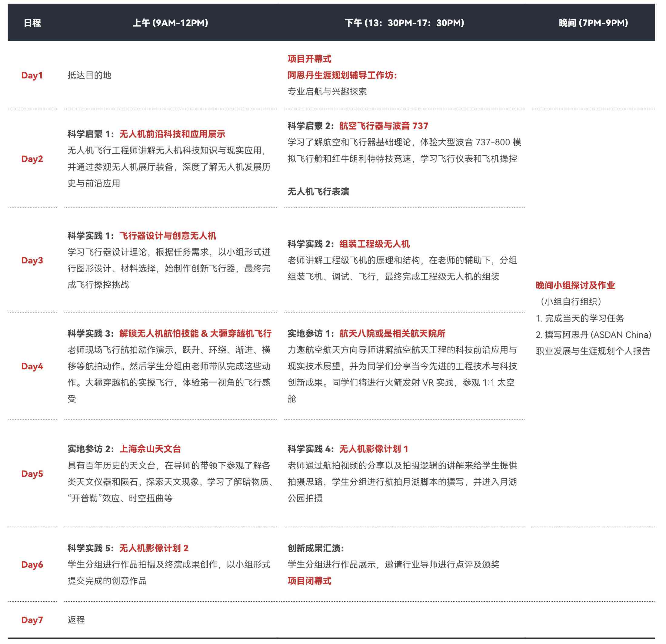666x644 pixels.
Task: Click the red 项目闭幕式 text
Action: coord(309,580)
